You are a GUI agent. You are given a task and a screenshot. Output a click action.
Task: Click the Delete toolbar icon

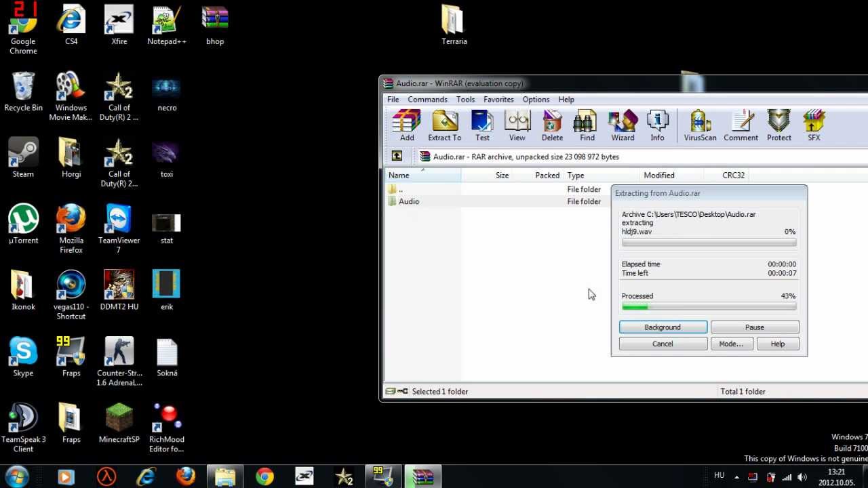click(x=552, y=126)
